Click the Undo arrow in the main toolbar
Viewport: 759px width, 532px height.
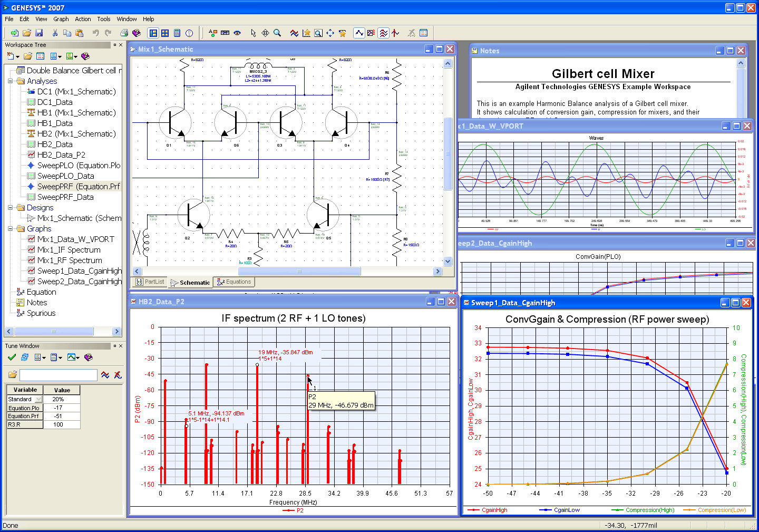tap(96, 33)
